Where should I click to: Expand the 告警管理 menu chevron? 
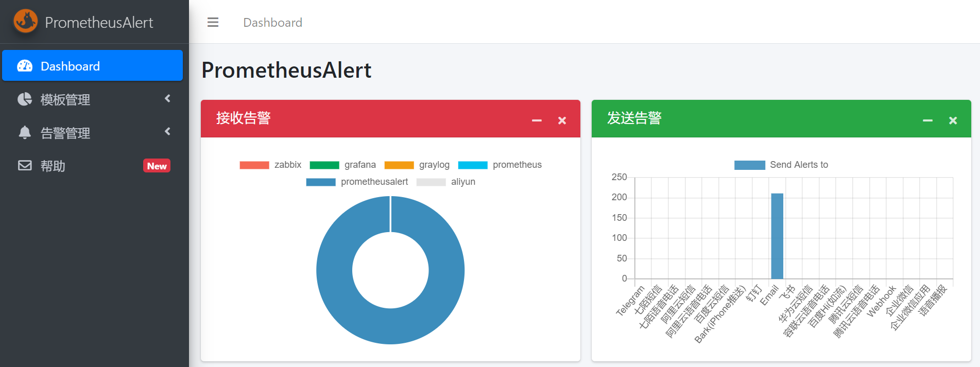tap(167, 131)
